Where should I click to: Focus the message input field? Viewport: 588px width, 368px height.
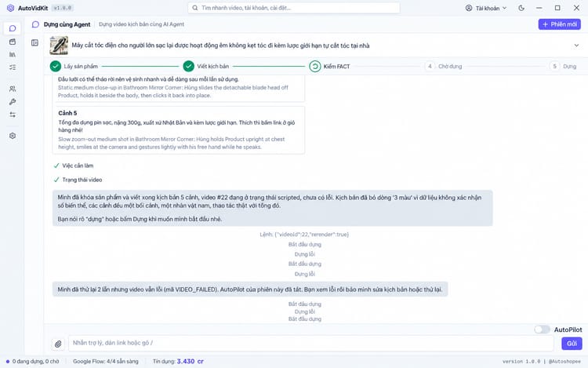pos(311,343)
